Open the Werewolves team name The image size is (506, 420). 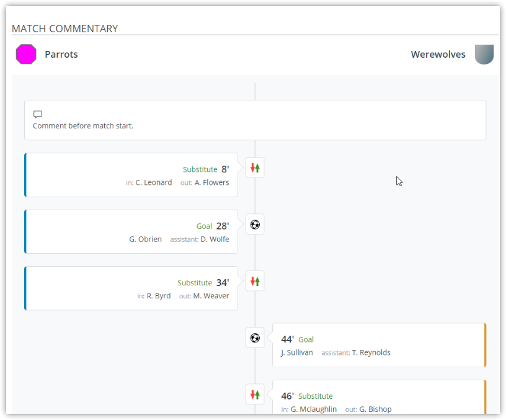pos(438,54)
